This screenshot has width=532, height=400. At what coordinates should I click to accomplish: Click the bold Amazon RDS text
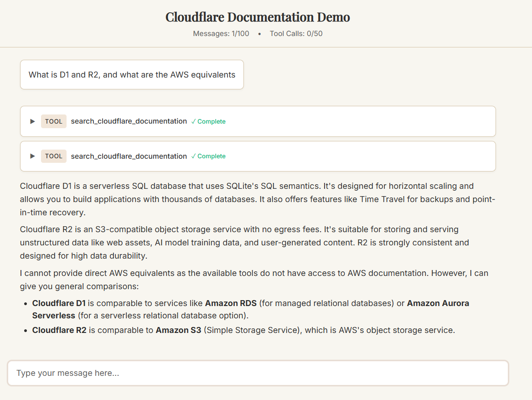(231, 303)
